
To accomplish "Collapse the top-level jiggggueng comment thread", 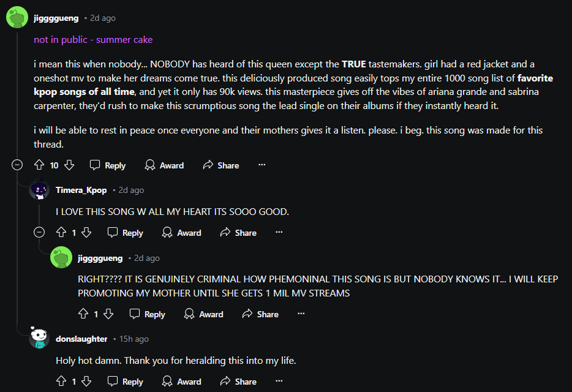I will coord(17,165).
